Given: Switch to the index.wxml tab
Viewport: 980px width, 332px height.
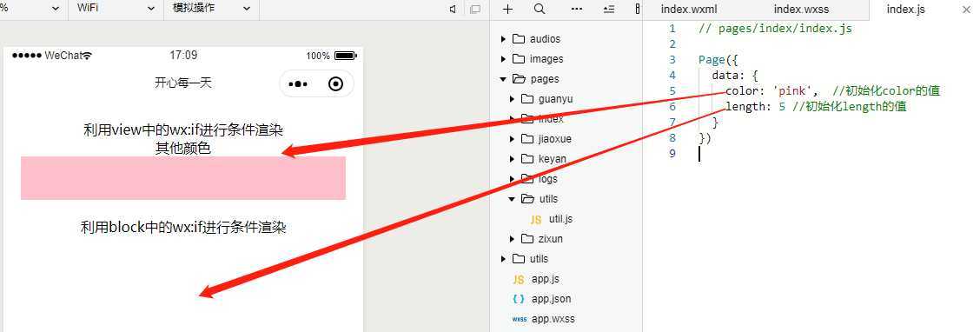Looking at the screenshot, I should (689, 10).
